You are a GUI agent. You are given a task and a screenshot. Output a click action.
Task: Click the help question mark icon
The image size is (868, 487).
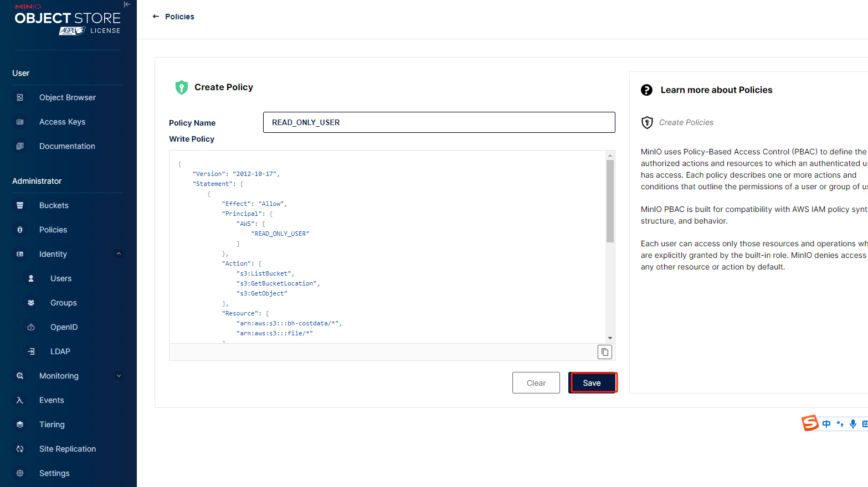tap(646, 90)
